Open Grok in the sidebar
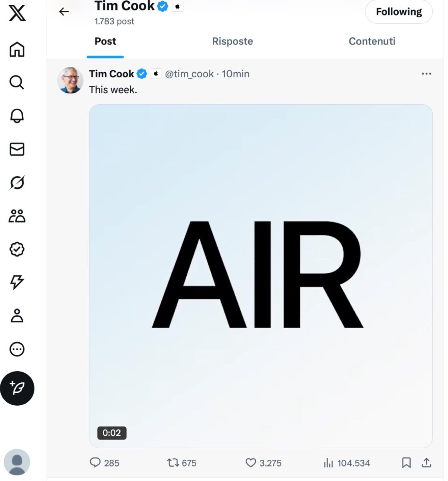Viewport: 448px width, 481px height. point(17,182)
